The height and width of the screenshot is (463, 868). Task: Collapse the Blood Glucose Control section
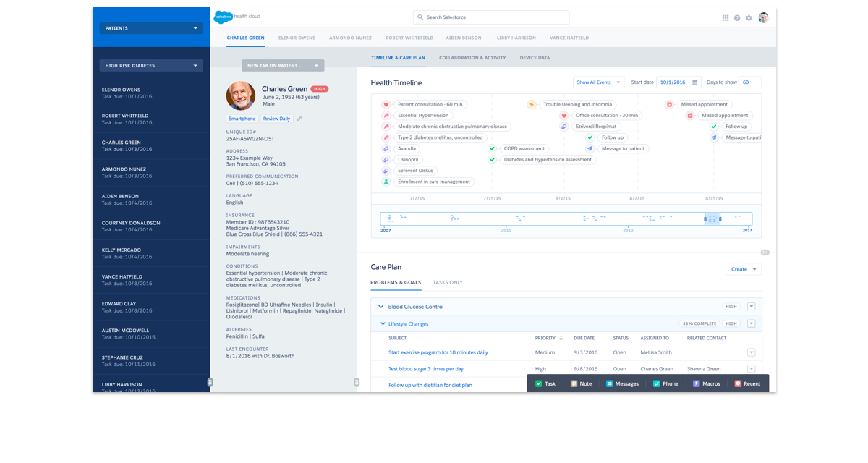click(381, 307)
